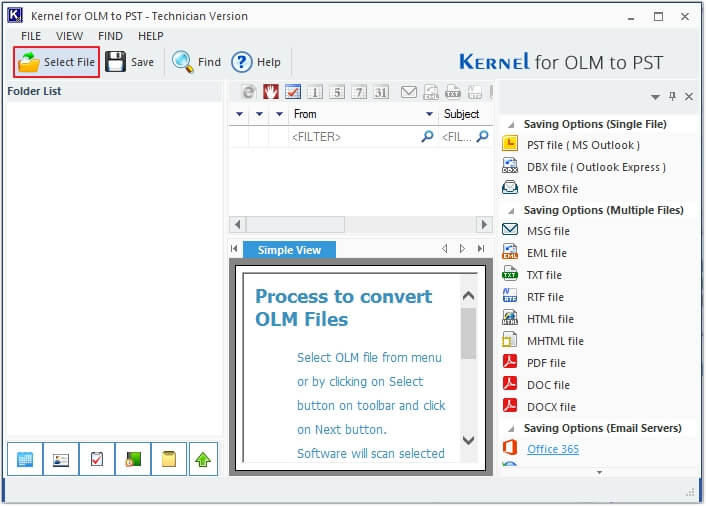The width and height of the screenshot is (706, 506).
Task: Click the envelope MSG icon in message toolbar
Action: (x=409, y=92)
